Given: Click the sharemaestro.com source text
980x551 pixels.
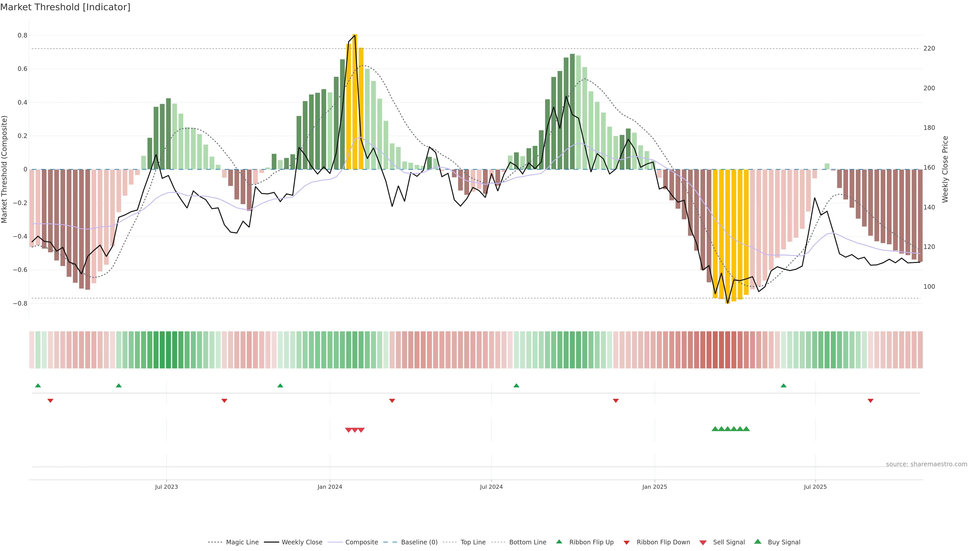Looking at the screenshot, I should 926,464.
